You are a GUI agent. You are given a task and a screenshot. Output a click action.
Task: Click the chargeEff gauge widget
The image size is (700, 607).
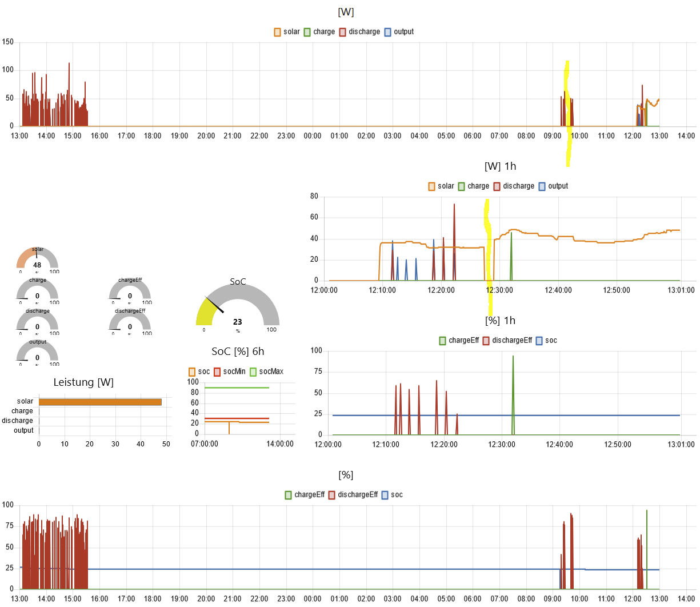tap(130, 291)
